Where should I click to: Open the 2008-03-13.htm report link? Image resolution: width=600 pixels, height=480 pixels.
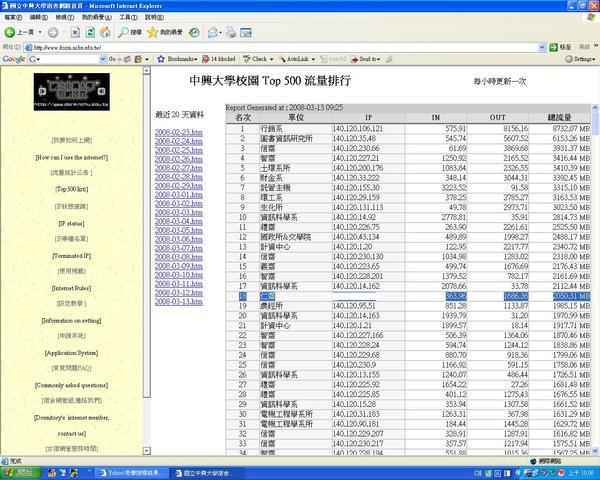179,302
